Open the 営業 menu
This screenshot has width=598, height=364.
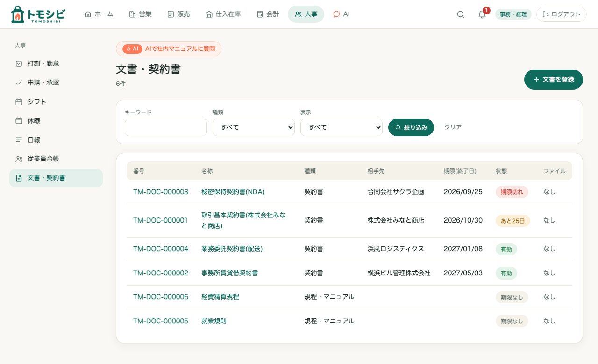point(140,14)
